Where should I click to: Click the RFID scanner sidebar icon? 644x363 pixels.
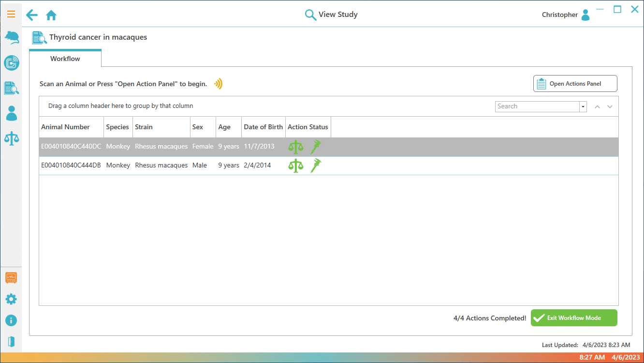[x=11, y=63]
